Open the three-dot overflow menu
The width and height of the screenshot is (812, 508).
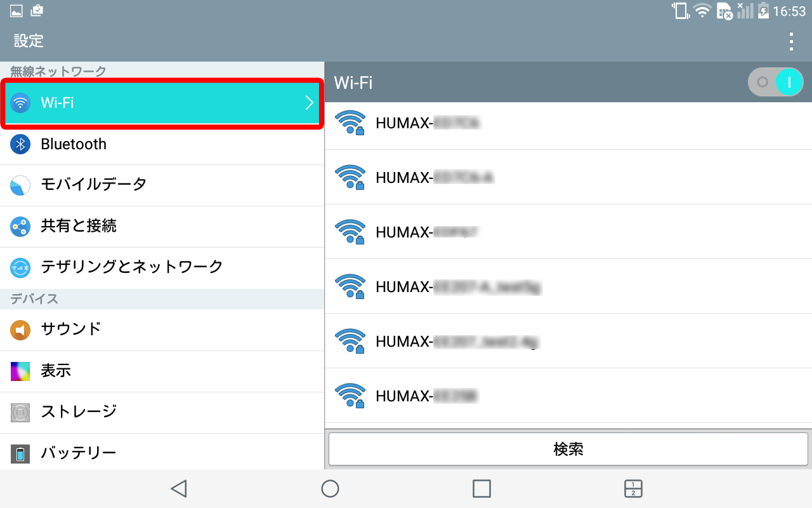pyautogui.click(x=790, y=41)
